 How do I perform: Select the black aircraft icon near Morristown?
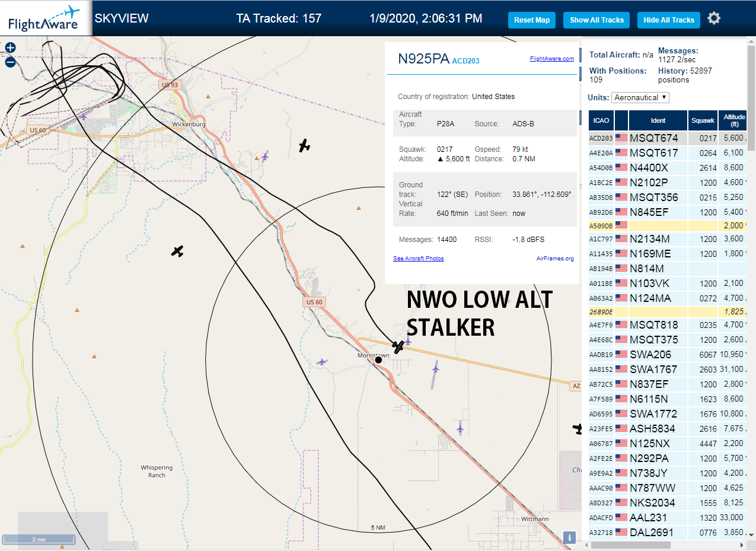(398, 346)
